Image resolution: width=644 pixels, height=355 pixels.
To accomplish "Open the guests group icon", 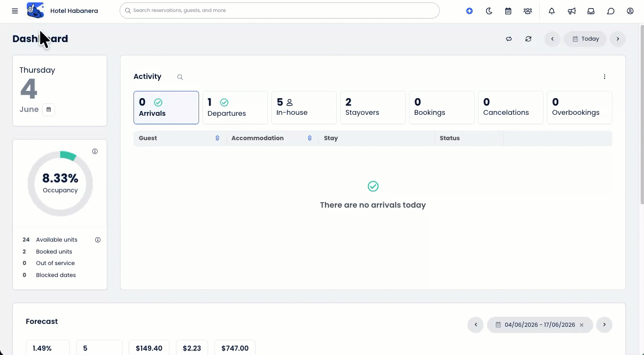I will 528,11.
